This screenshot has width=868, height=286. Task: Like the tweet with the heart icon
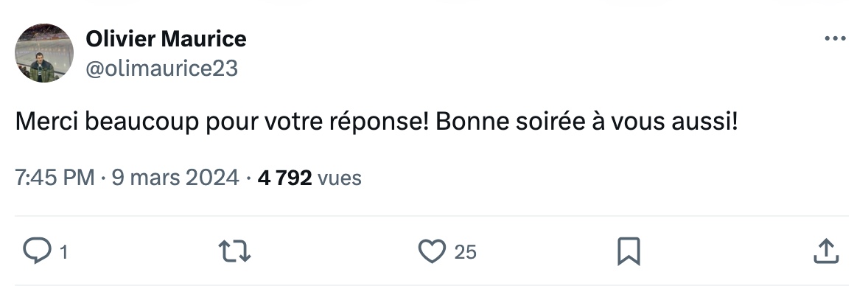[x=432, y=251]
